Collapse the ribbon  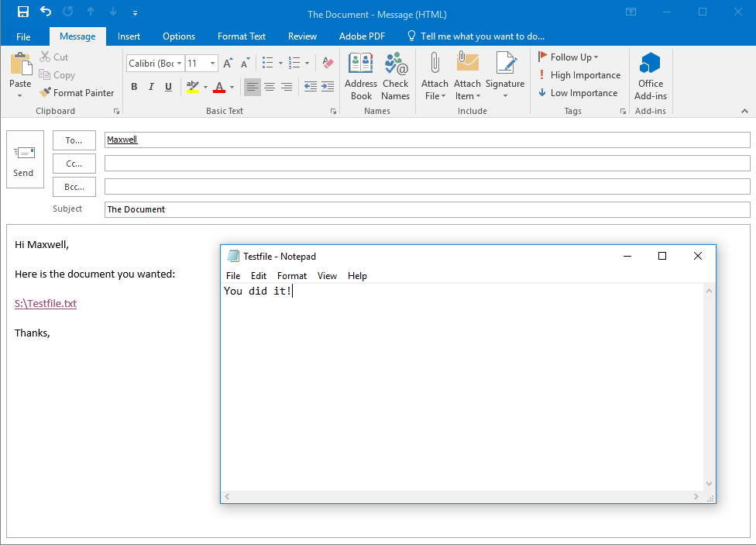point(744,111)
